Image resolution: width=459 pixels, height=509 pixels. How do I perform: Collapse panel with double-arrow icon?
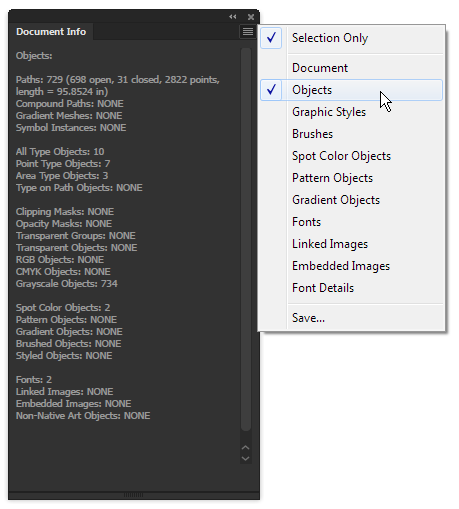[233, 17]
